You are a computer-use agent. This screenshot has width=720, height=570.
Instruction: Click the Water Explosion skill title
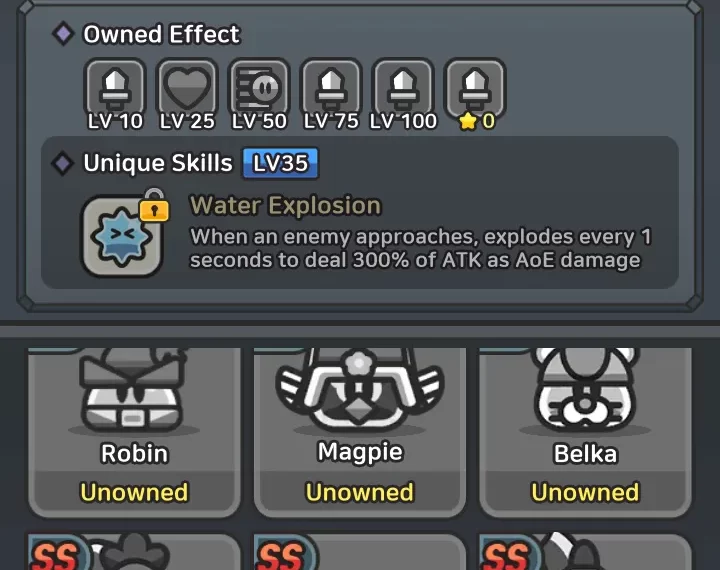pyautogui.click(x=286, y=205)
